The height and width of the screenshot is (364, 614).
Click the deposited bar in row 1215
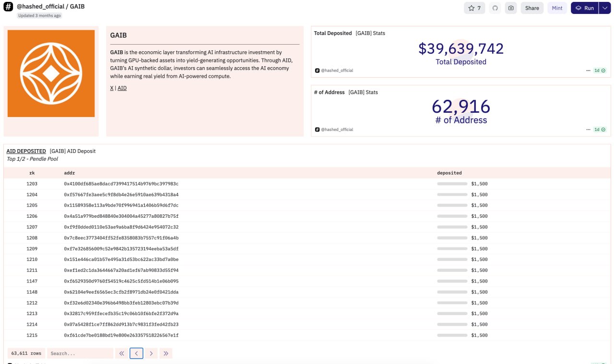pos(452,335)
